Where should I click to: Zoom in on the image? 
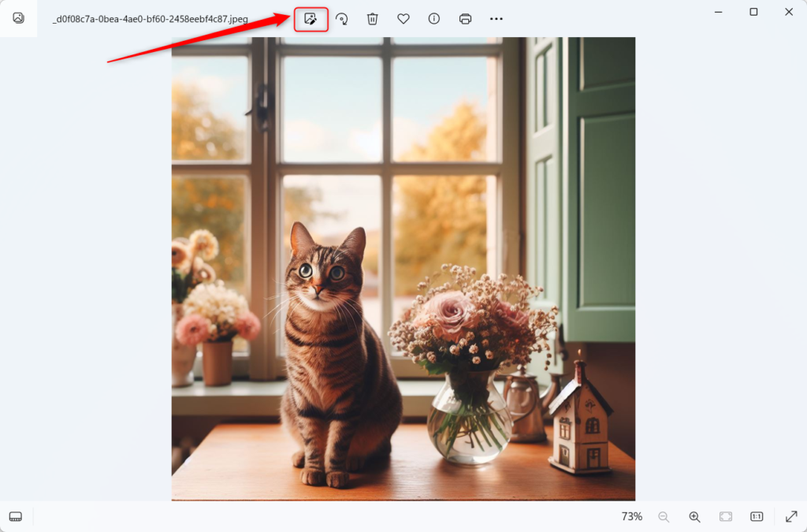[x=694, y=516]
